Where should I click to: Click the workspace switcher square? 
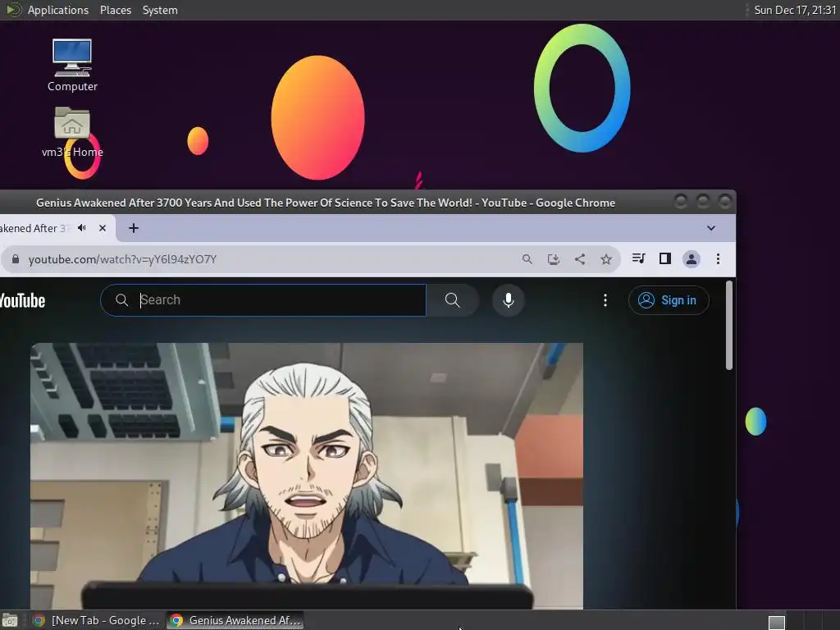coord(777,622)
